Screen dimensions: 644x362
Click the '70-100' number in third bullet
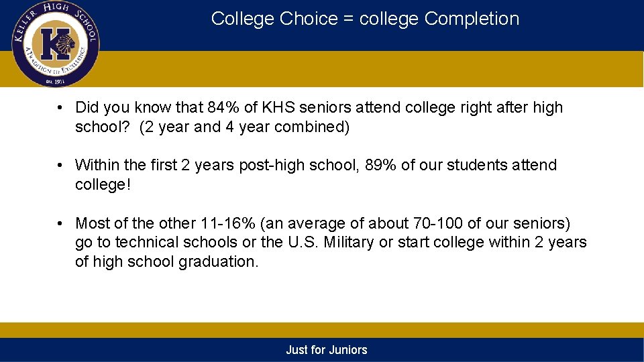click(438, 223)
